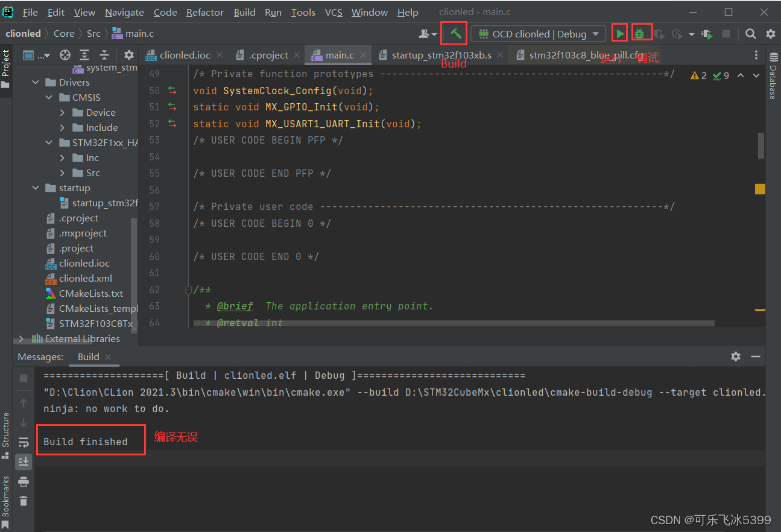The image size is (781, 532).
Task: Jump to next highlighted problem arrow
Action: [x=757, y=75]
